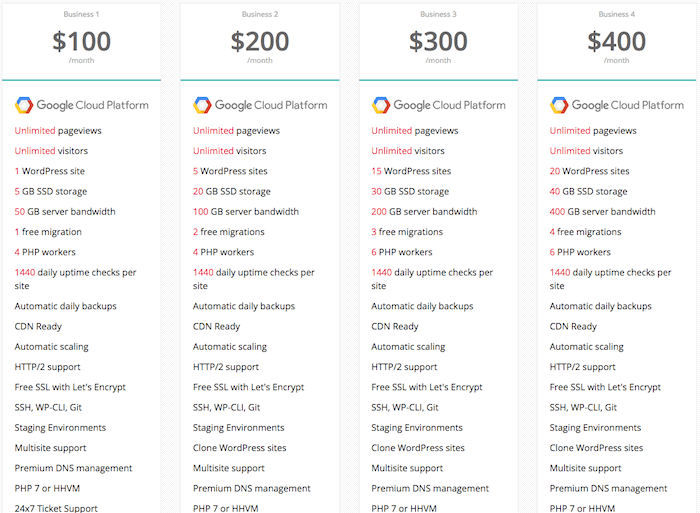The width and height of the screenshot is (700, 513).
Task: Click the Business 1 plan title
Action: pyautogui.click(x=81, y=14)
